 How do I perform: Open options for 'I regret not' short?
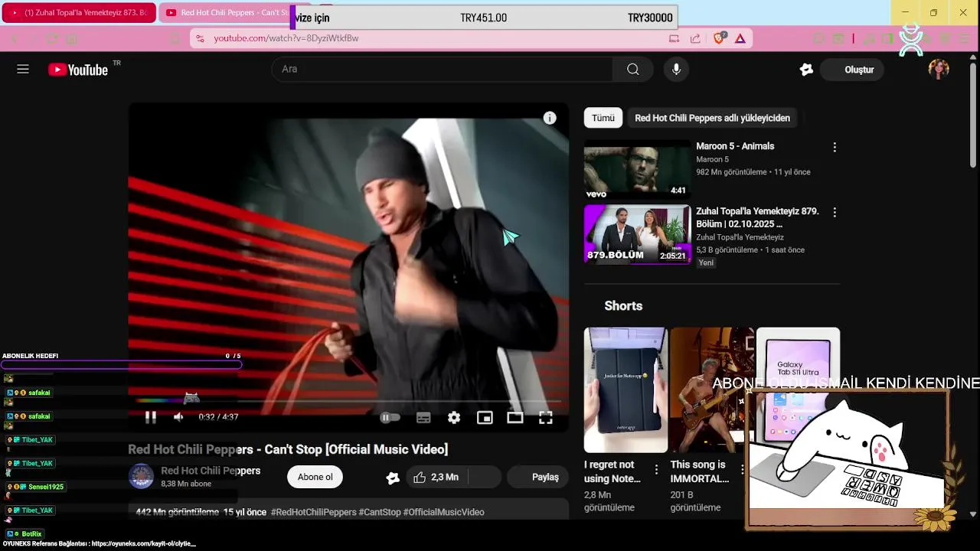point(656,469)
